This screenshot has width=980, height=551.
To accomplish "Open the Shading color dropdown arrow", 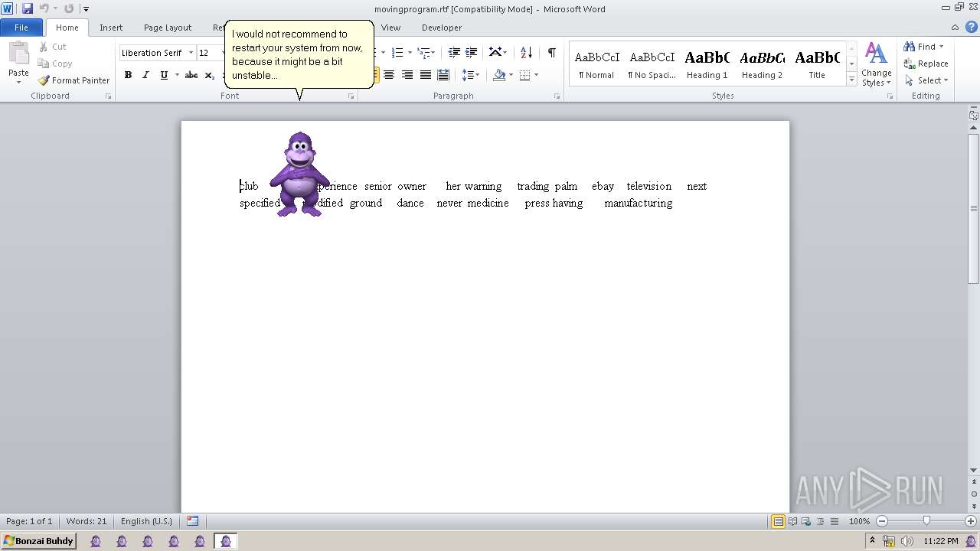I will (x=511, y=75).
